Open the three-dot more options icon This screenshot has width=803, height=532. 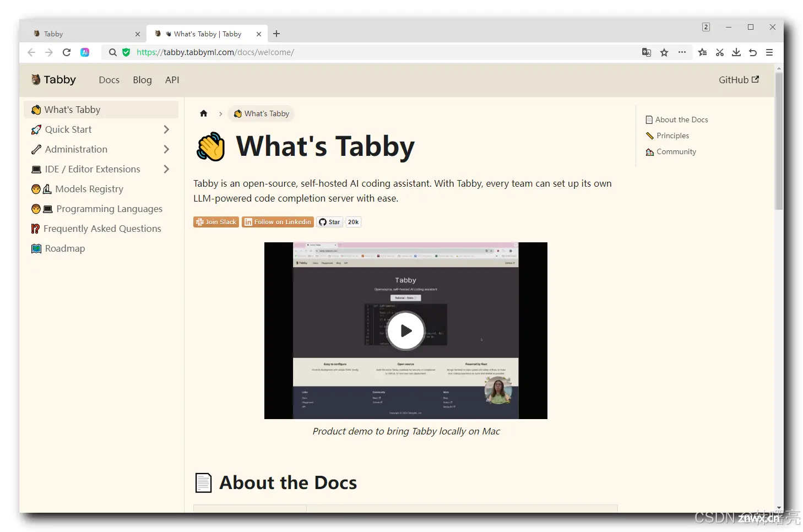point(682,52)
